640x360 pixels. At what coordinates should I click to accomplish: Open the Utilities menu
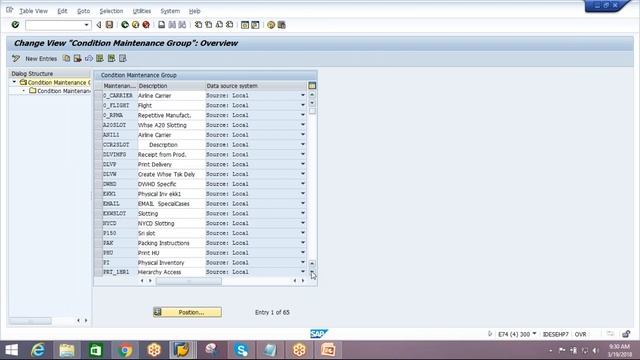point(142,11)
